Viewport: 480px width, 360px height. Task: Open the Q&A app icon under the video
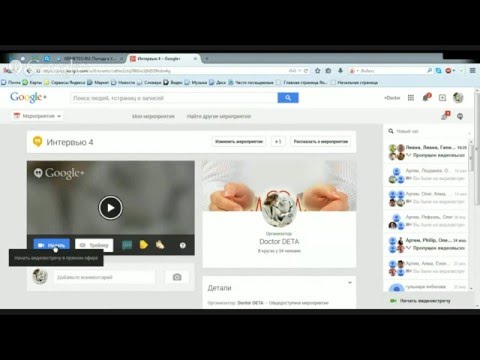click(127, 245)
